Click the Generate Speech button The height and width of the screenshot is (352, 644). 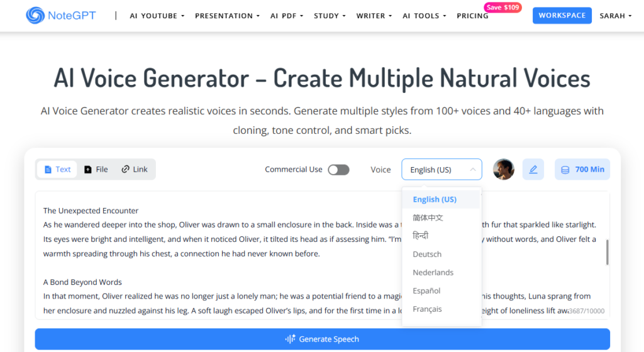click(322, 339)
